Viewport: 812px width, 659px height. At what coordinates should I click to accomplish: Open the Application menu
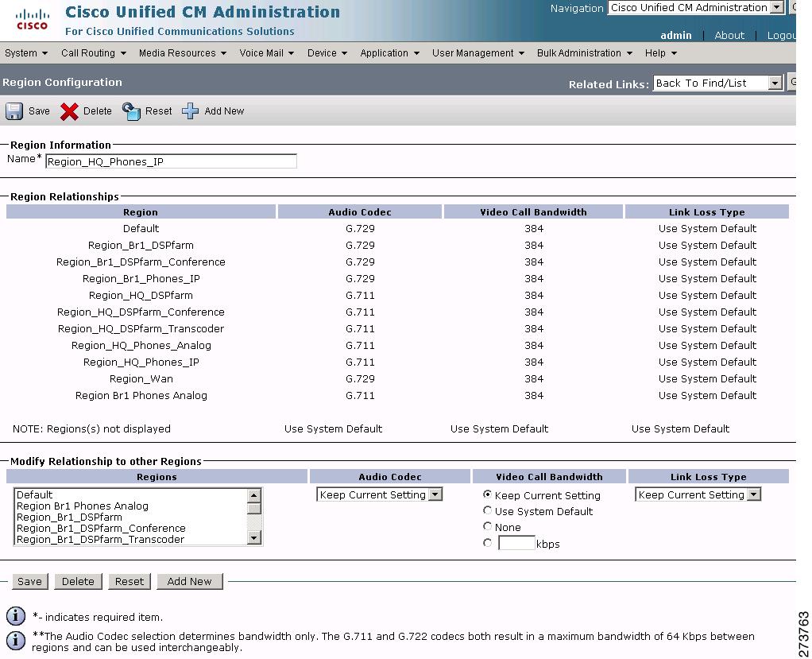pos(389,52)
